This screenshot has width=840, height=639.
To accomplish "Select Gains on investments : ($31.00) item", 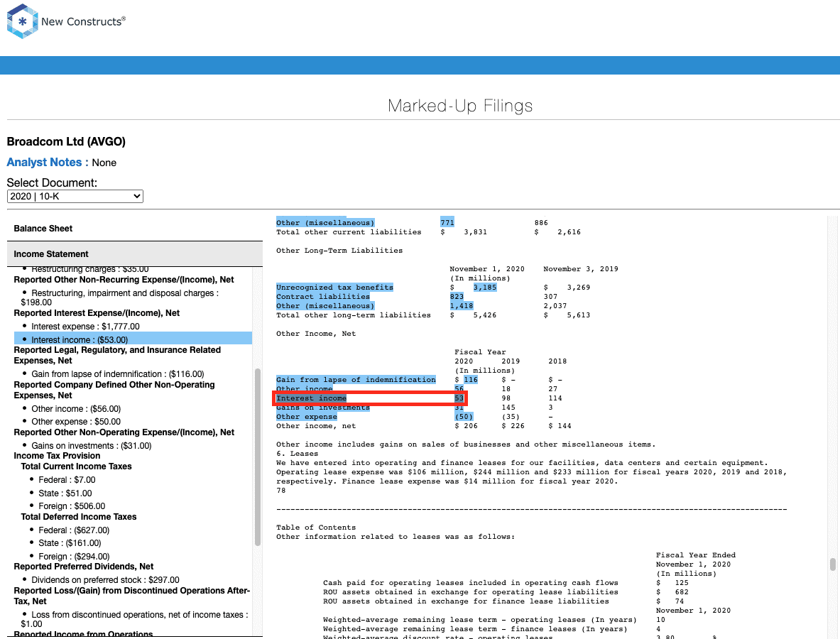I will (x=91, y=446).
